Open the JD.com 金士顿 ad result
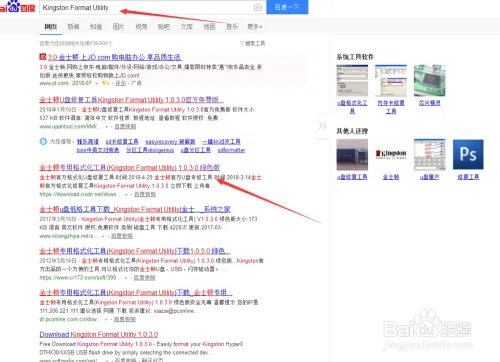 pos(114,57)
